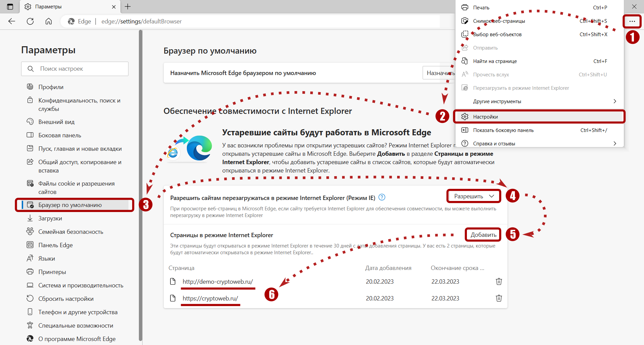Click the Справка и отзывы help icon
This screenshot has width=644, height=345.
click(465, 143)
